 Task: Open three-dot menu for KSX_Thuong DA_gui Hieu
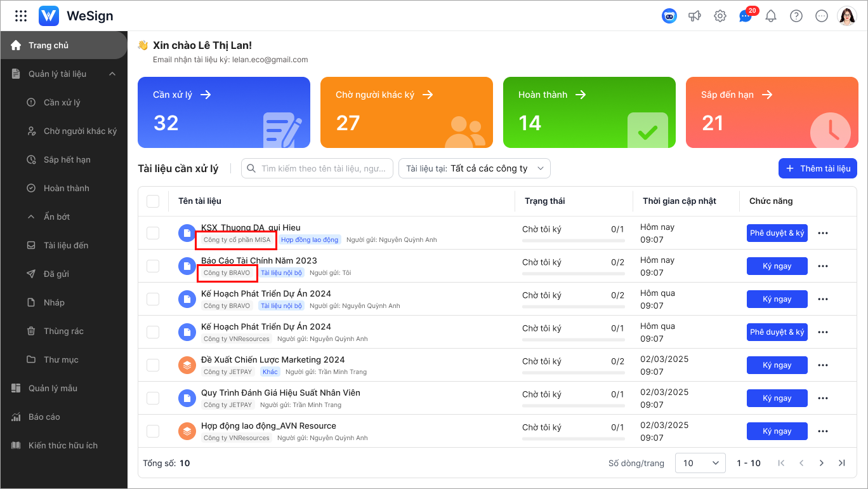[x=823, y=233]
